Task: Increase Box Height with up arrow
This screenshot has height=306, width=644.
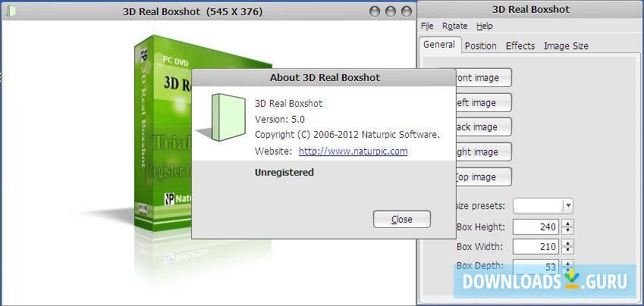Action: 567,223
